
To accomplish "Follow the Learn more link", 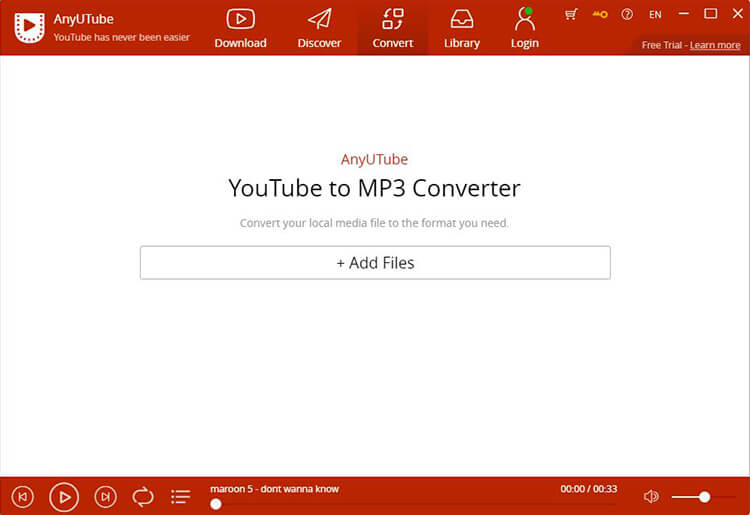I will (x=715, y=45).
